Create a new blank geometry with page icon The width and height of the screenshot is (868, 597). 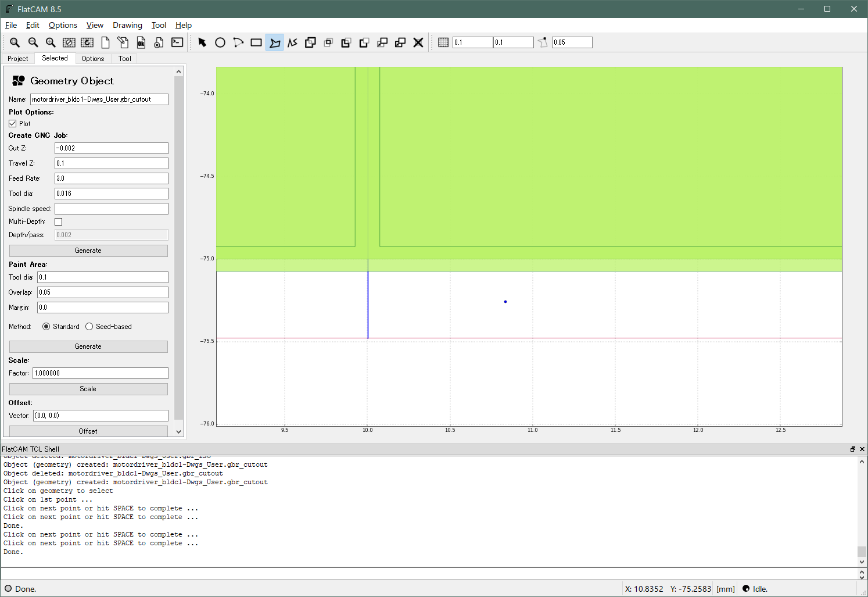point(105,42)
